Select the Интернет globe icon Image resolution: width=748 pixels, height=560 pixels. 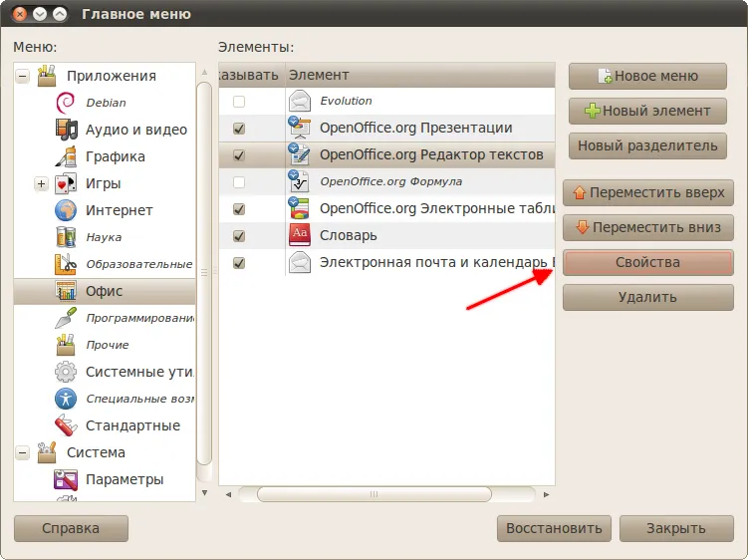(x=66, y=210)
